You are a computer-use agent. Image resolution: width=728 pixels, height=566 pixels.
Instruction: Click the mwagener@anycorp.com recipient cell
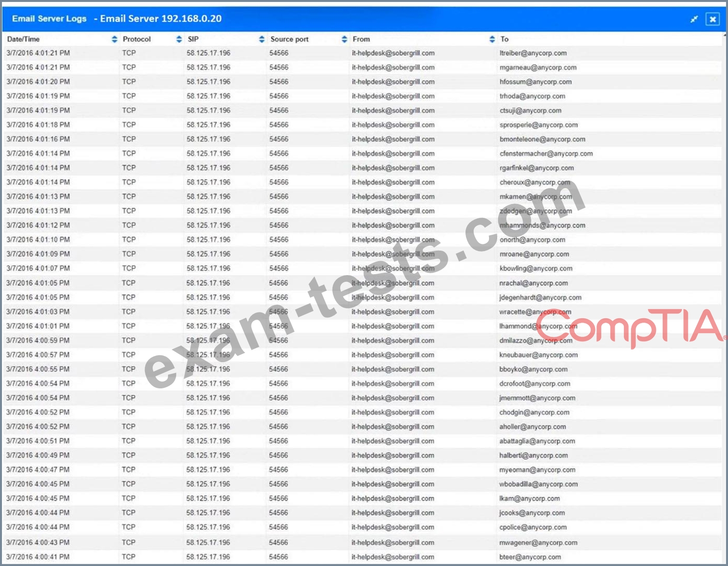[538, 542]
